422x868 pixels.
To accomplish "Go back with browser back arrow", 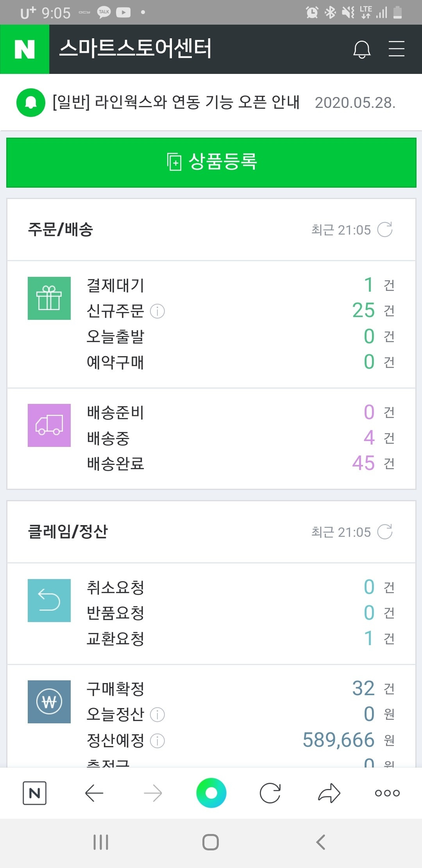I will click(94, 793).
